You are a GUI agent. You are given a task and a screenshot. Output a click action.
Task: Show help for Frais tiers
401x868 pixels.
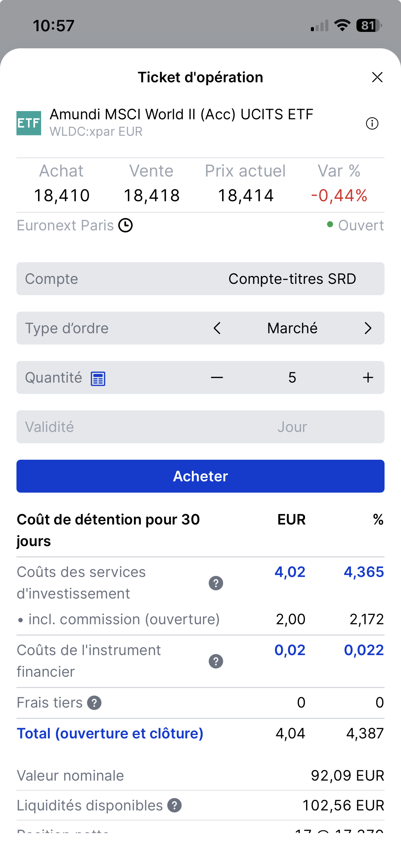pyautogui.click(x=94, y=703)
